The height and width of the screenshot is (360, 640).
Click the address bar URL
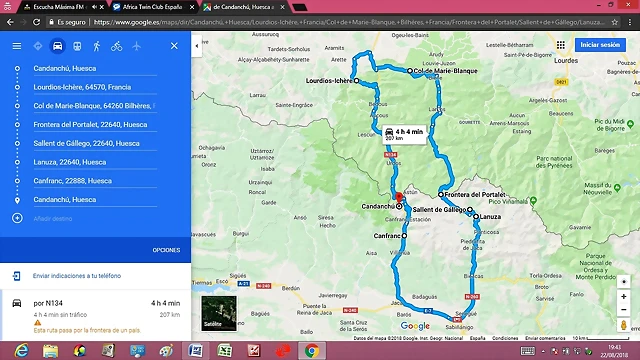coord(349,22)
